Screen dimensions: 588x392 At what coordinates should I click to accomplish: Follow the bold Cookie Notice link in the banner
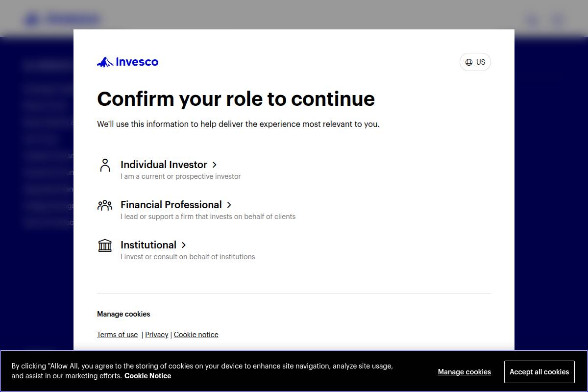pyautogui.click(x=147, y=376)
